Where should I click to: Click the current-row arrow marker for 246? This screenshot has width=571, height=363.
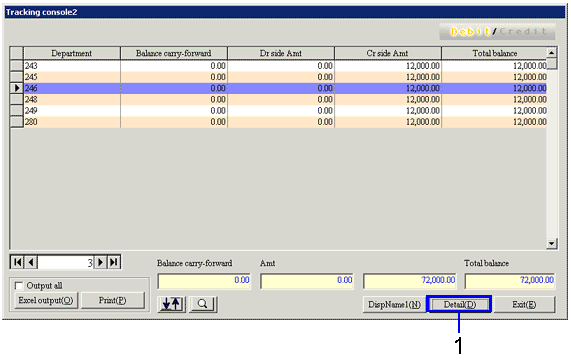coord(16,88)
